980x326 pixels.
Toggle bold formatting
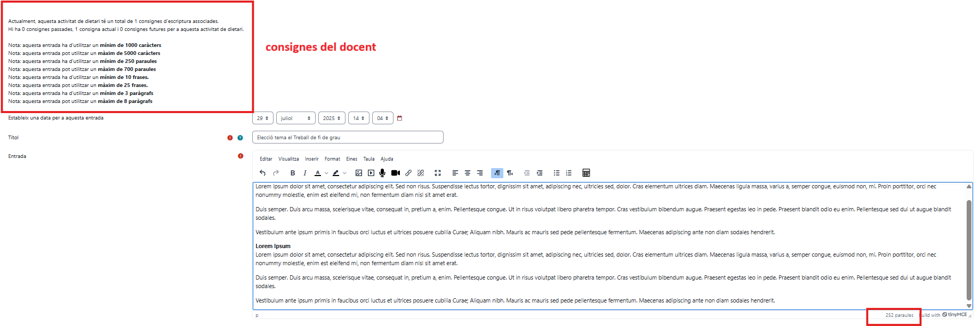coord(292,173)
